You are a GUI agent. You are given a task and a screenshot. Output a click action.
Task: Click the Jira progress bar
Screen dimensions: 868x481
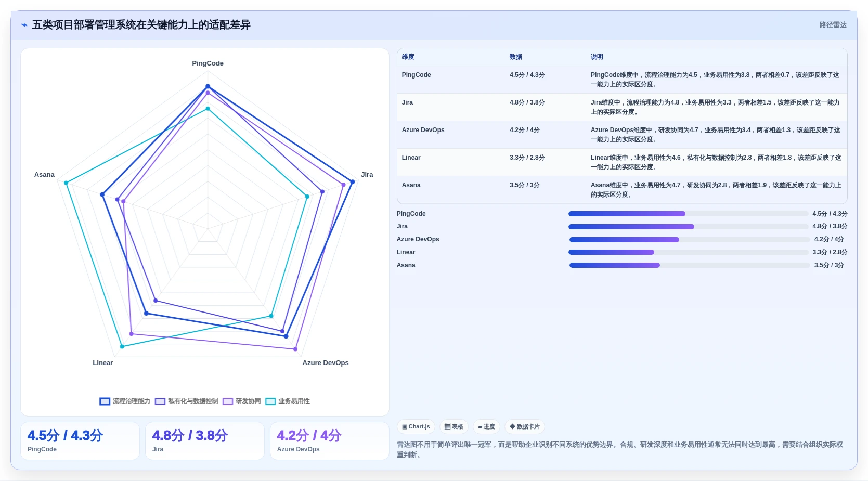click(688, 227)
